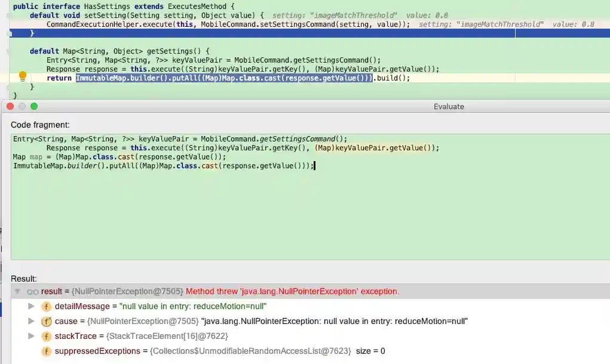The image size is (610, 364).
Task: Click the "setSetting" method name in editor
Action: (105, 16)
